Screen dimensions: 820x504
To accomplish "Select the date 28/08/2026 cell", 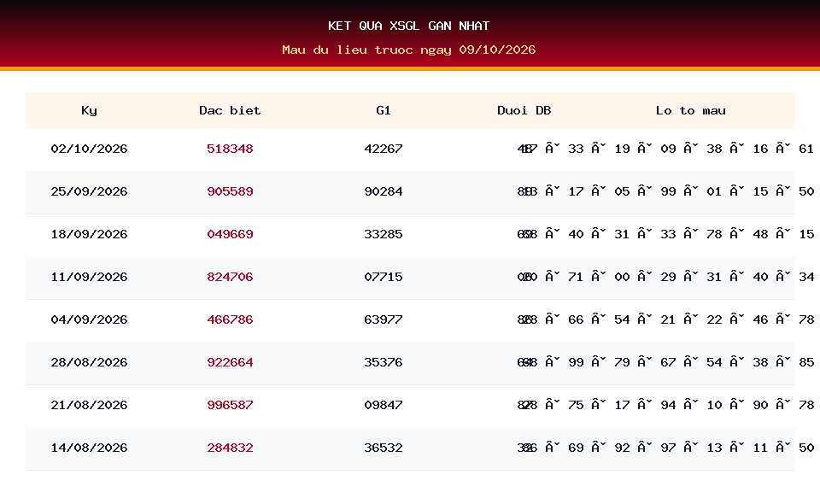I will [89, 362].
